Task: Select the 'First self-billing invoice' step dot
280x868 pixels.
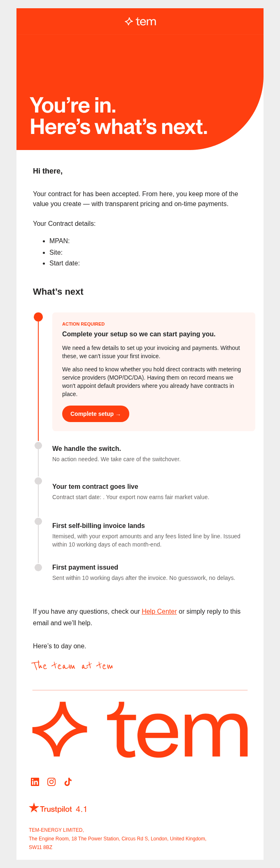Action: click(x=38, y=521)
